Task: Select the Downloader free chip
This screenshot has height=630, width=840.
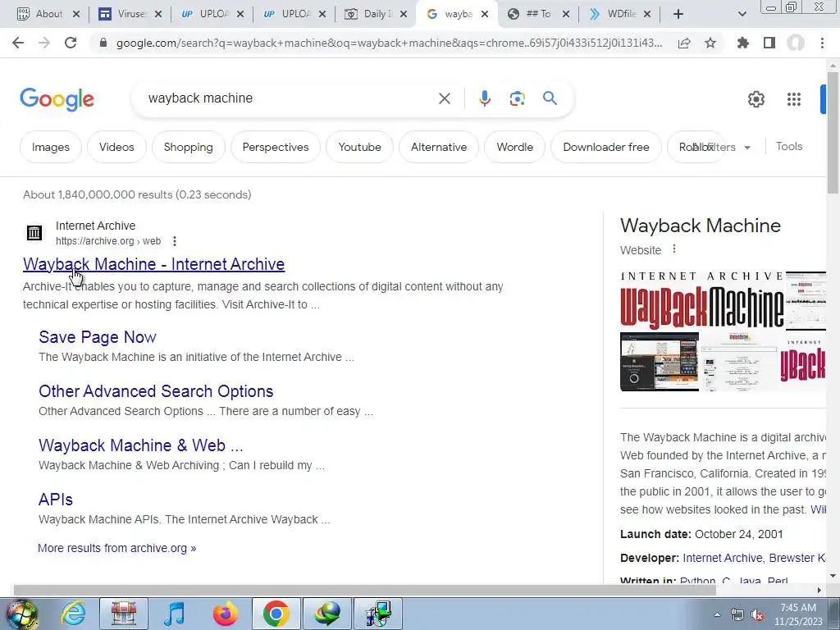Action: 606,147
